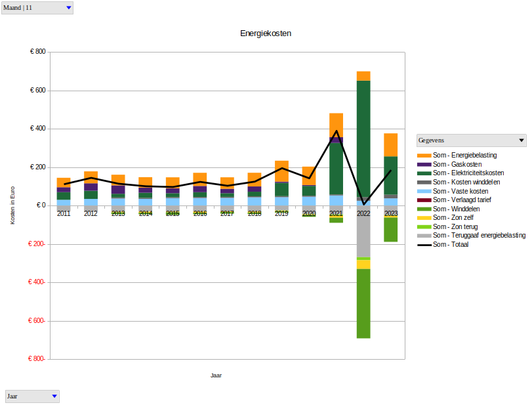The image size is (532, 405).
Task: Click the Jaar x-axis title
Action: 216,375
